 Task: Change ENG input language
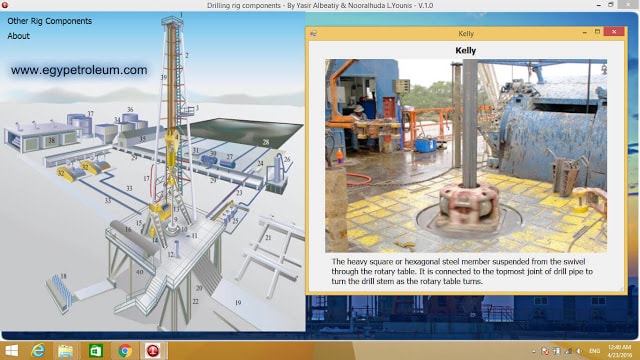click(x=595, y=351)
